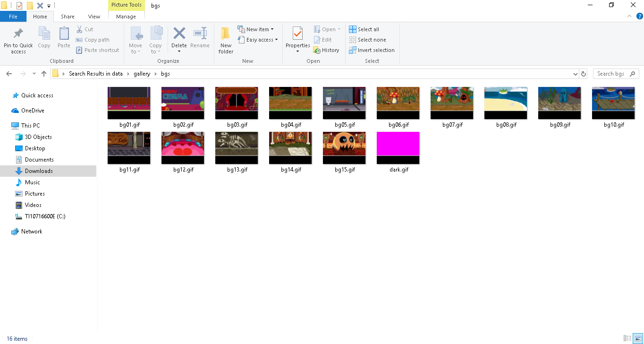The height and width of the screenshot is (344, 644).
Task: Switch to the Details view layout
Action: tap(627, 338)
